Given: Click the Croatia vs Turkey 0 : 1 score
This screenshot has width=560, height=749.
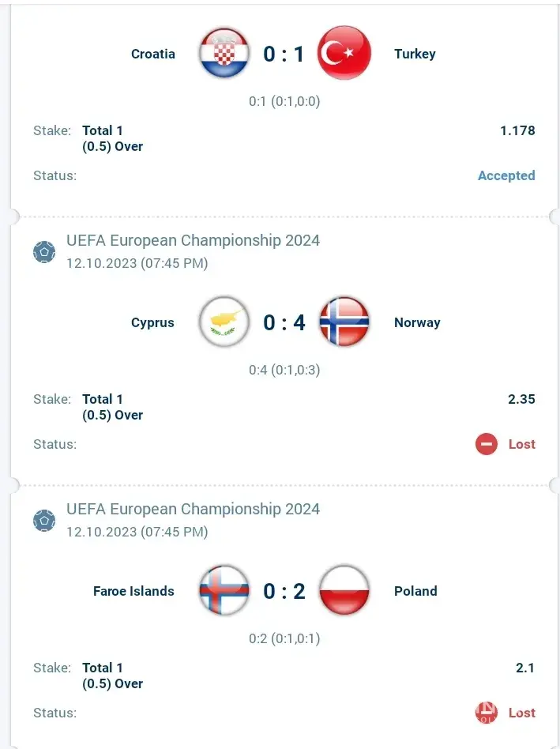Looking at the screenshot, I should pyautogui.click(x=284, y=54).
